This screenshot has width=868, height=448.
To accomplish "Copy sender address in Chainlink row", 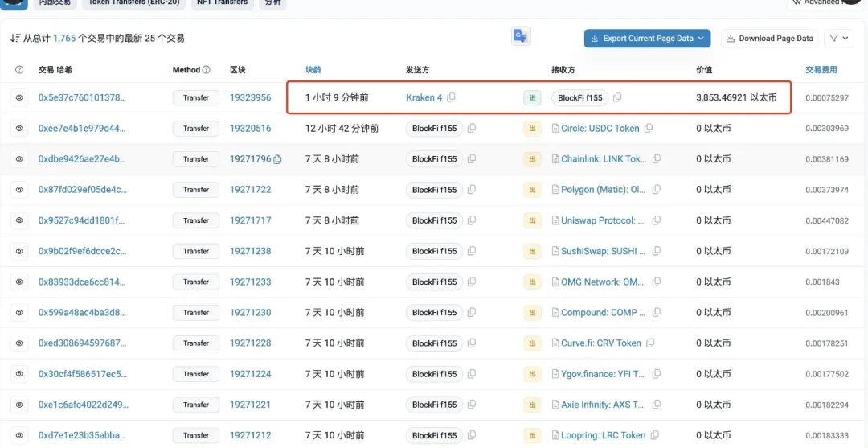I will 472,159.
